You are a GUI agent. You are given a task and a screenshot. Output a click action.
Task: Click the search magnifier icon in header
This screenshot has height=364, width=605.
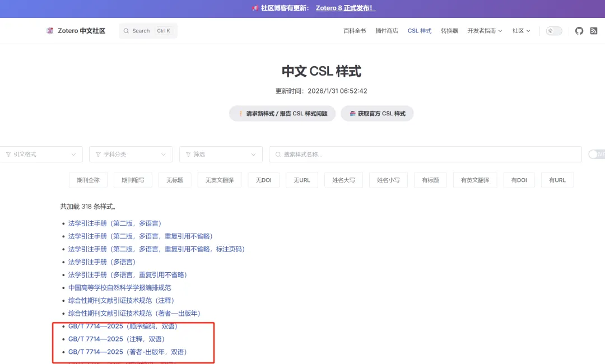click(126, 31)
